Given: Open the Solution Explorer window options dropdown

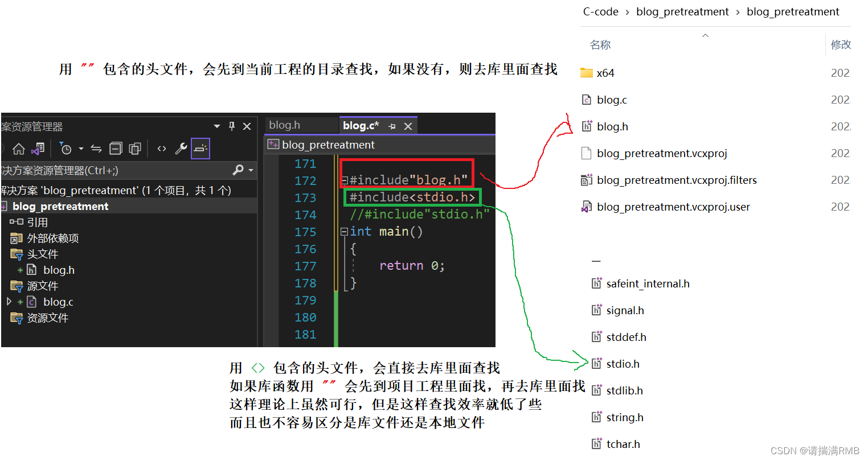Looking at the screenshot, I should pyautogui.click(x=217, y=126).
